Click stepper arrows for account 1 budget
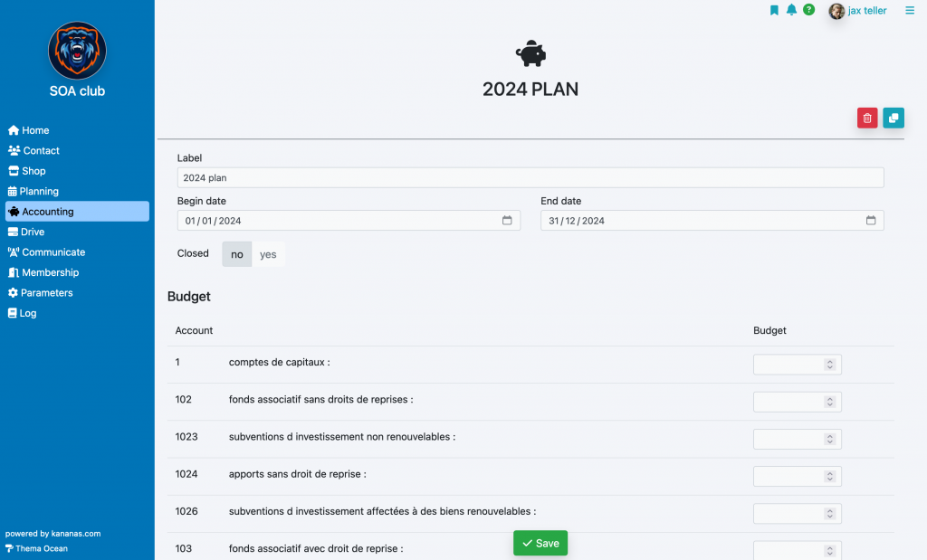This screenshot has width=927, height=560. [x=830, y=365]
